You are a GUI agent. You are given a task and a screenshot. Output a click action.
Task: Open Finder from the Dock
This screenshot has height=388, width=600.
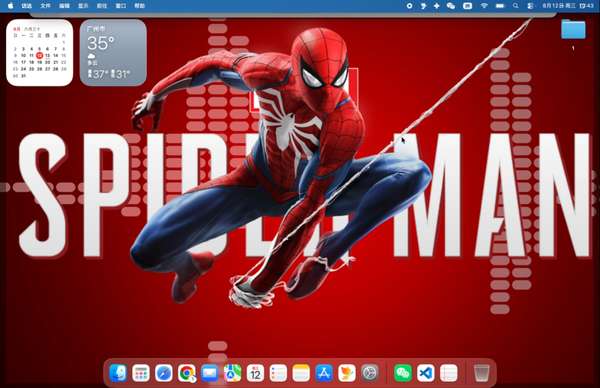[118, 373]
